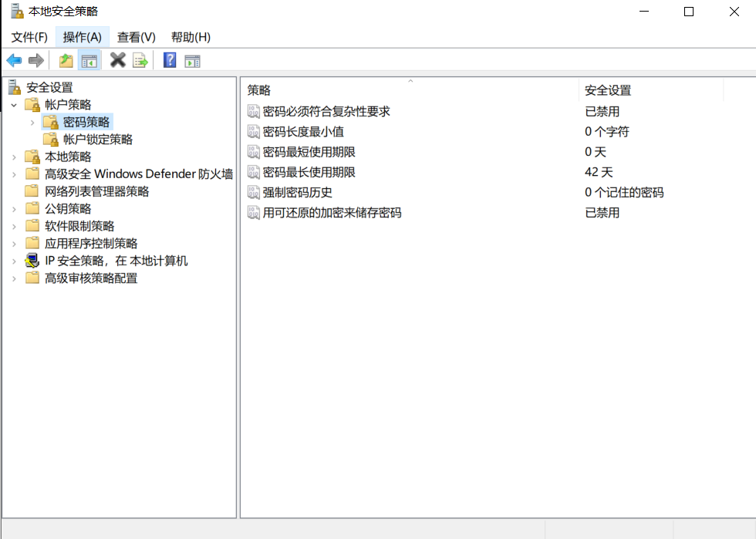Expand the 本地策略 node arrow
Screen dimensions: 756x539
click(14, 157)
